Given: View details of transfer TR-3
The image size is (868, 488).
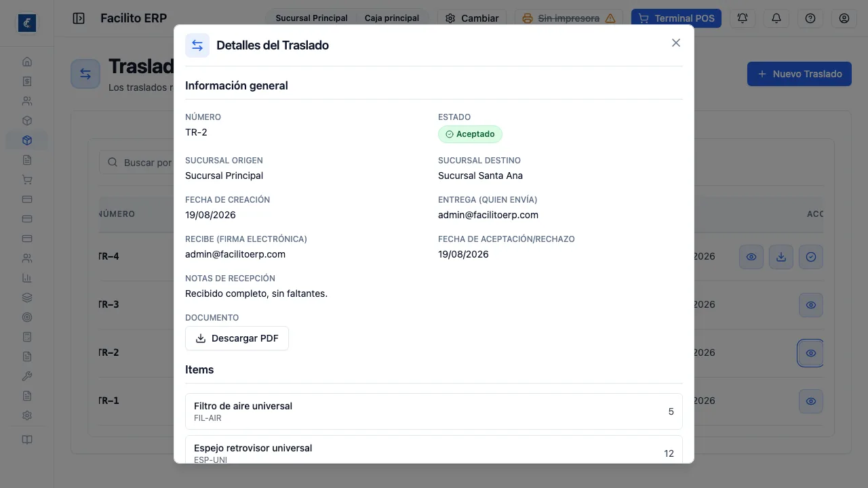Looking at the screenshot, I should [x=811, y=305].
